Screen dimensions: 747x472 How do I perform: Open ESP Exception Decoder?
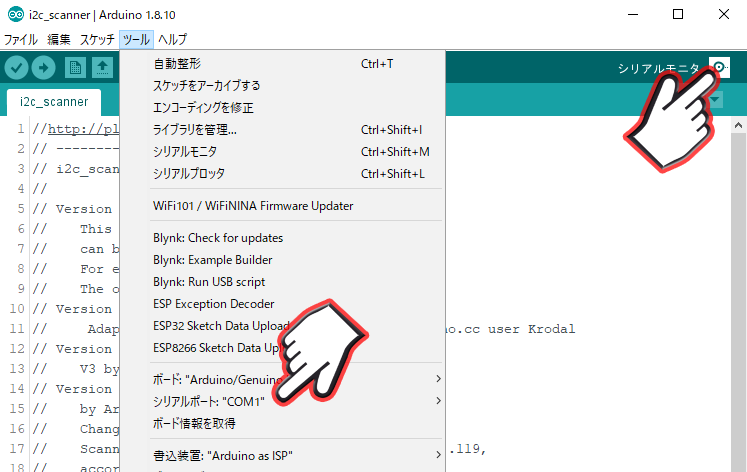point(282,303)
